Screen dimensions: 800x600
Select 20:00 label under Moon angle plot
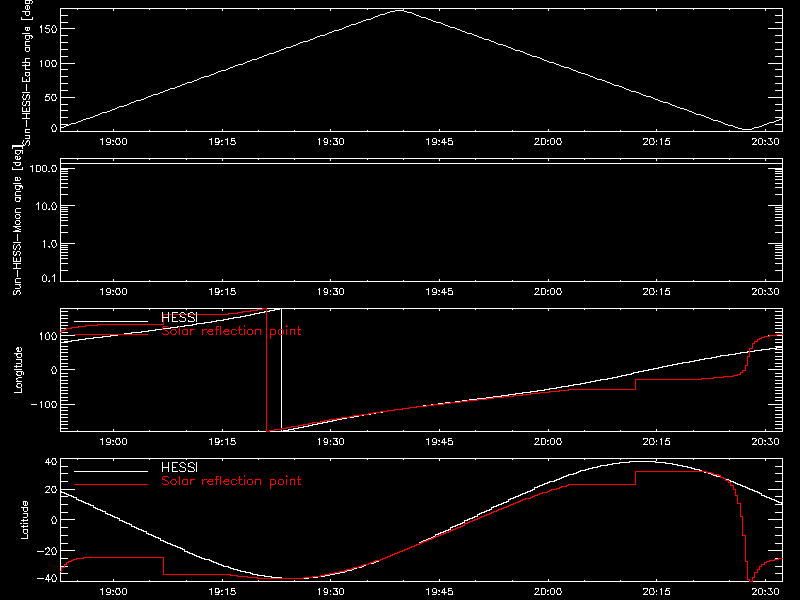click(x=548, y=292)
